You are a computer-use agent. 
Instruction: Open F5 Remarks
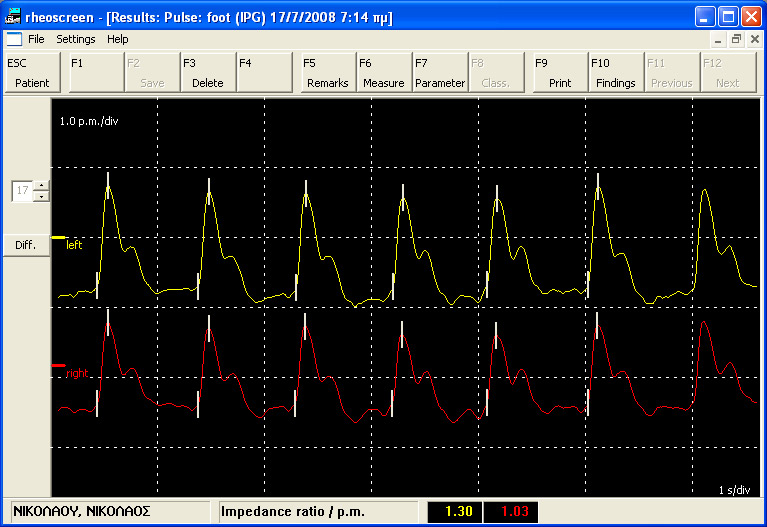click(x=328, y=72)
